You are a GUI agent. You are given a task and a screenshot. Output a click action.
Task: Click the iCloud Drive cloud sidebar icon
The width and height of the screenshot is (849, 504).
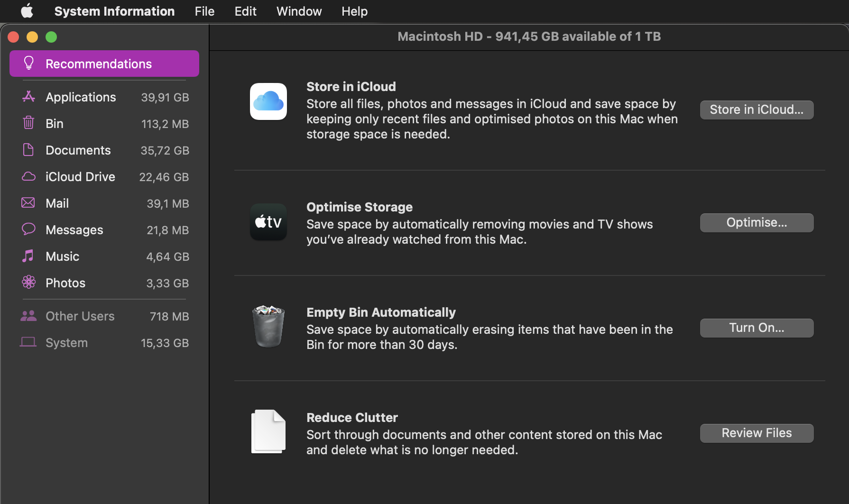tap(28, 176)
